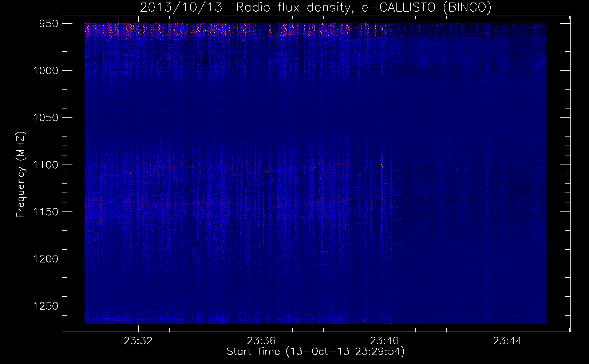589x364 pixels.
Task: Click the 1200 frequency tick label
Action: pos(46,259)
